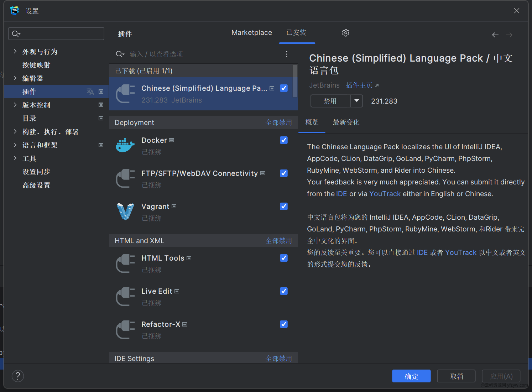Viewport: 532px width, 392px height.
Task: Click the FTP/SFTP/WebDAV plug icon
Action: point(125,178)
